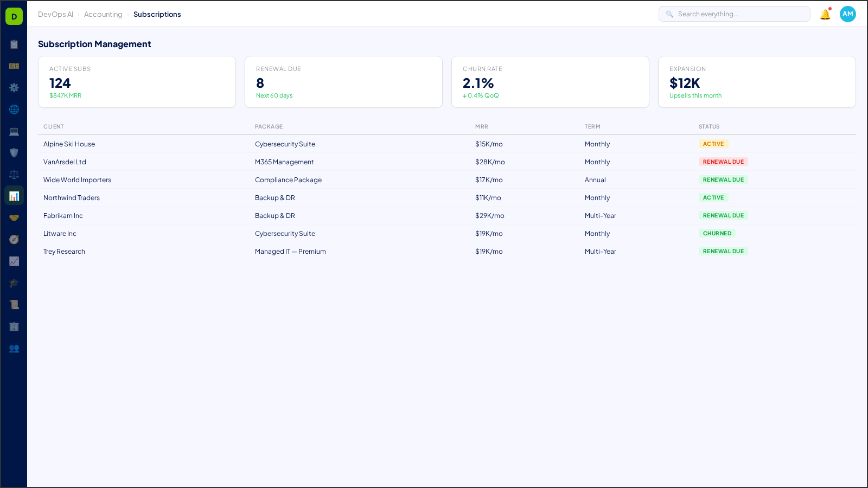This screenshot has height=488, width=868.
Task: Open the handshake partnerships icon in sidebar
Action: tap(14, 217)
